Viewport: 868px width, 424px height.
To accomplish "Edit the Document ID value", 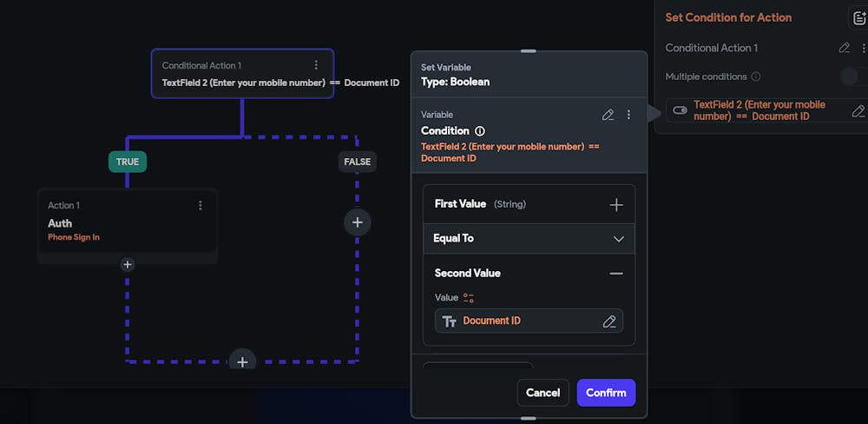I will pyautogui.click(x=609, y=321).
